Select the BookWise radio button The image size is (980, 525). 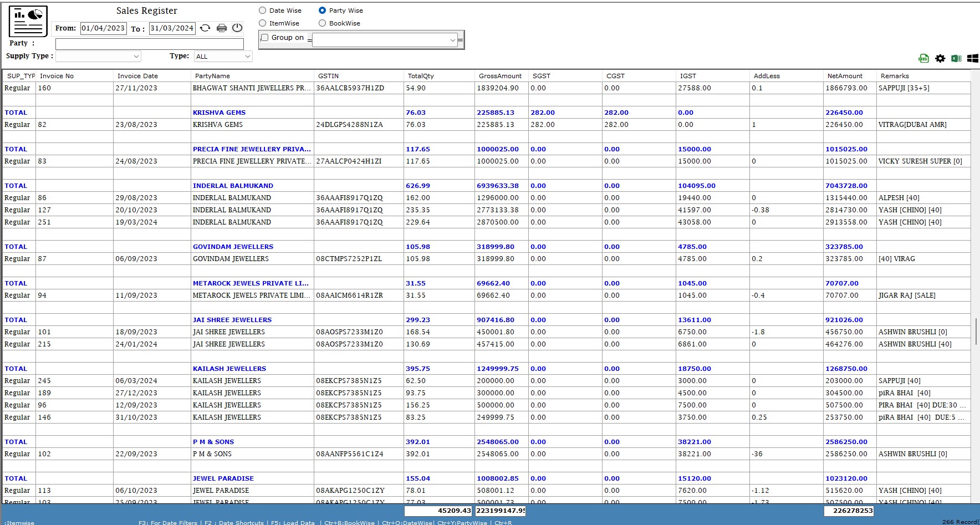coord(322,23)
